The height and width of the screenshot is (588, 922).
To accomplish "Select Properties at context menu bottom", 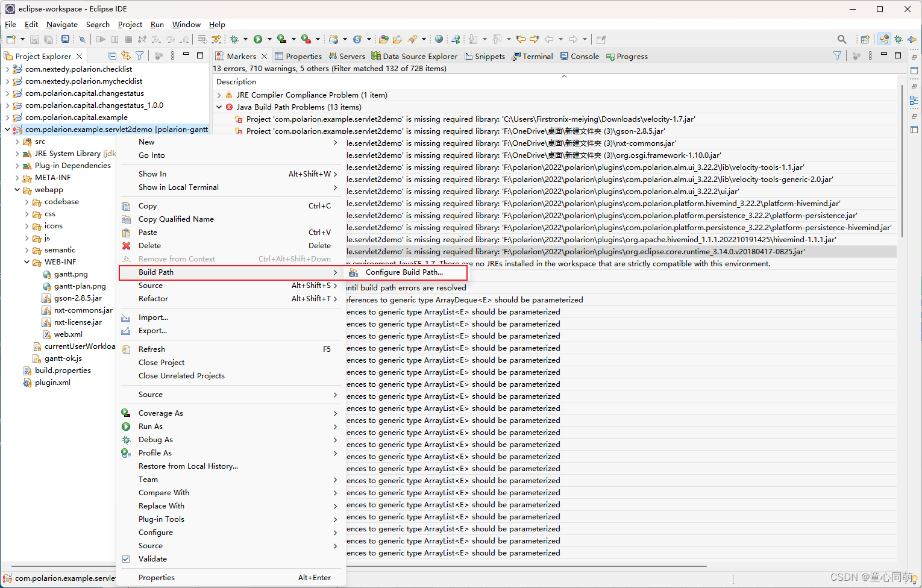I will 231,577.
